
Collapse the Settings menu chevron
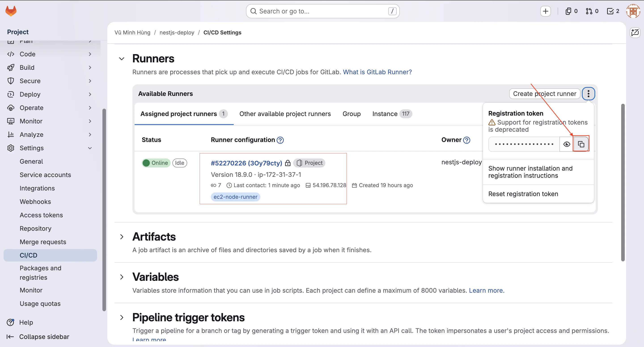tap(90, 148)
